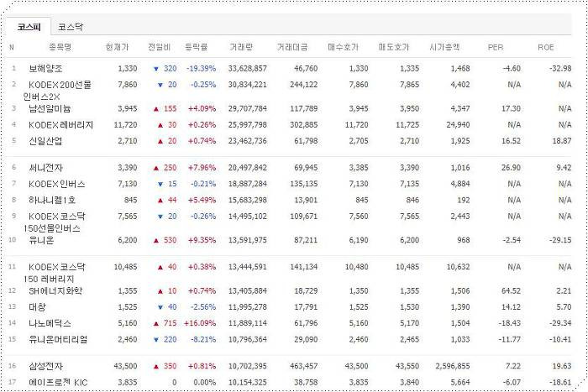Click the down arrow beside 15 for KODEX 인버스

click(160, 184)
